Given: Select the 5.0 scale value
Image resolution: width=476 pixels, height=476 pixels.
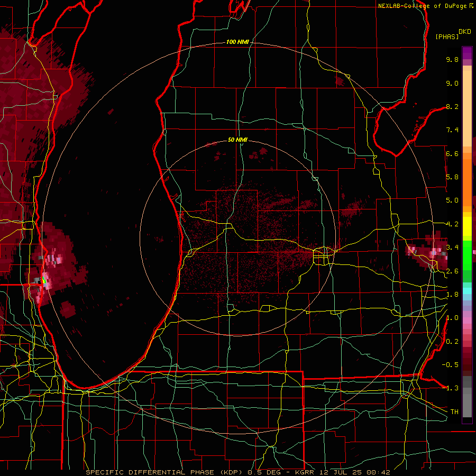Looking at the screenshot, I should 452,200.
